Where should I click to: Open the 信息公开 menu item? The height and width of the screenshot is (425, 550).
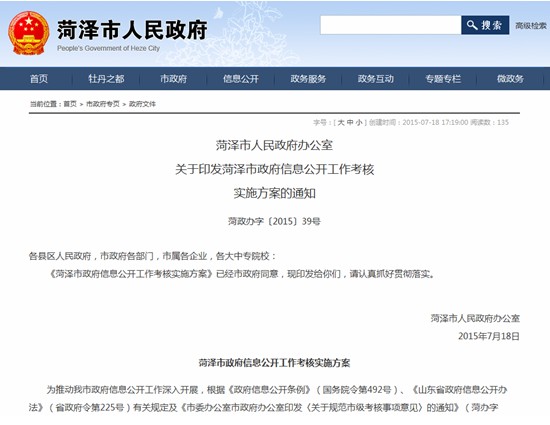coord(241,79)
